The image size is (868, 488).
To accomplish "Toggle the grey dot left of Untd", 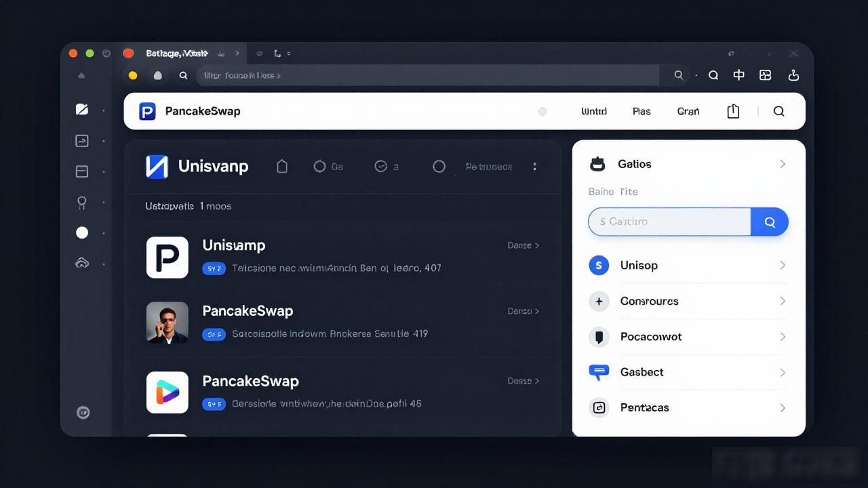I will 542,111.
